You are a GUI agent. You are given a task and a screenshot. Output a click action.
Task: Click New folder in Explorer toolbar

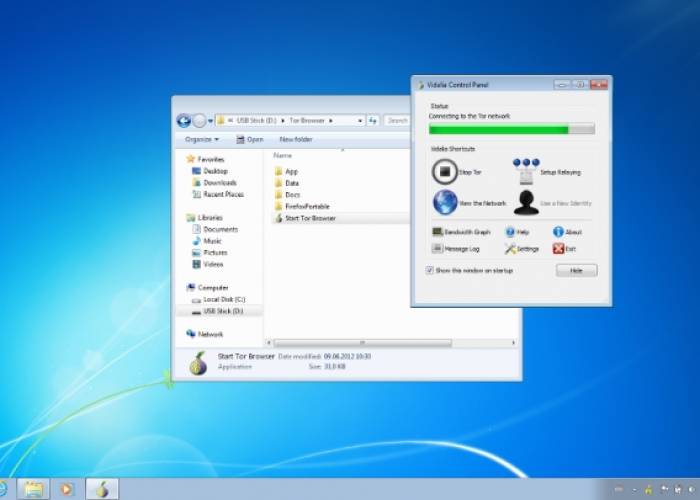(x=296, y=139)
